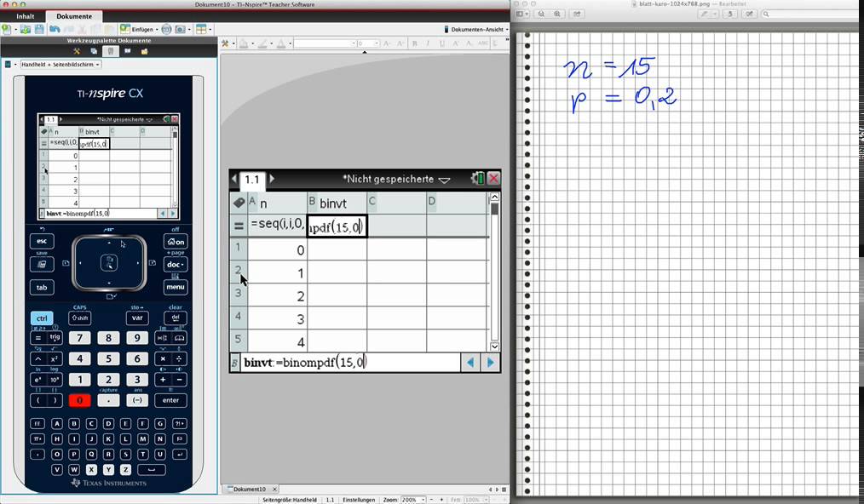Click the ctrl key on the calculator
Screen dimensions: 864x504
tap(42, 318)
